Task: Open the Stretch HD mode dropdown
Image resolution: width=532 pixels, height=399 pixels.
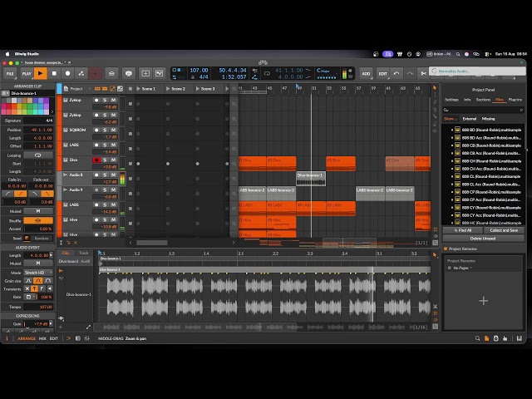Action: pyautogui.click(x=38, y=273)
